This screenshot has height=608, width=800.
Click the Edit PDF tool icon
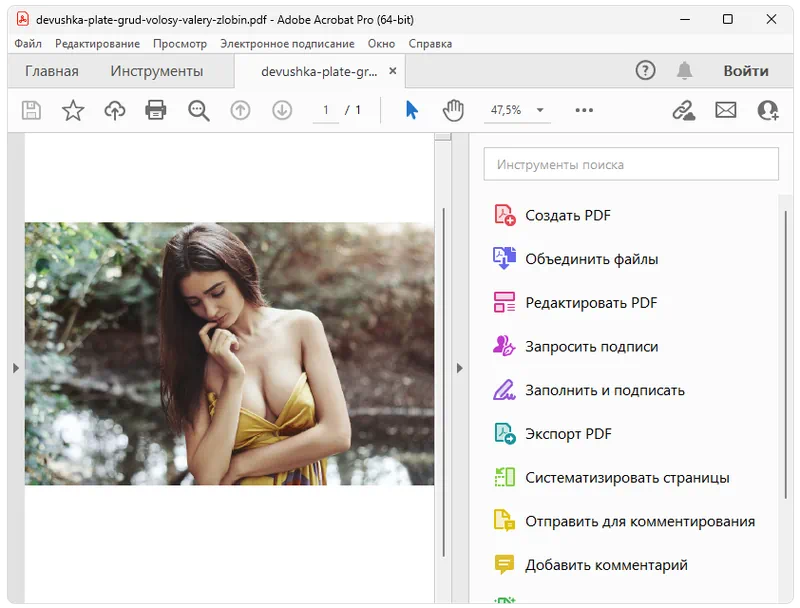(504, 302)
